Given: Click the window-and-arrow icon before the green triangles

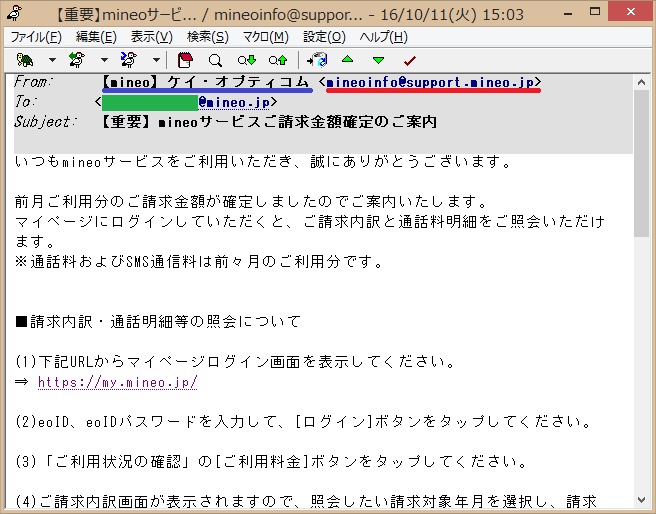Looking at the screenshot, I should click(318, 60).
